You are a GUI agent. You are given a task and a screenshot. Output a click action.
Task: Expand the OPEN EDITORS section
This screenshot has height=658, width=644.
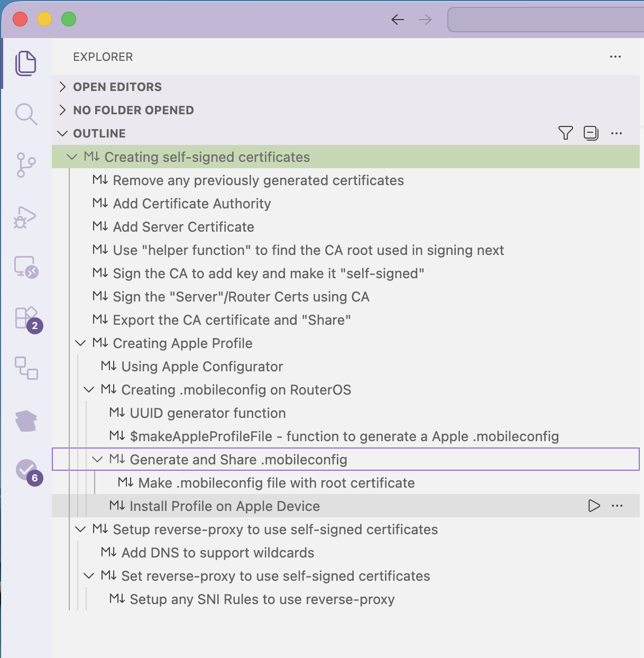pos(62,86)
